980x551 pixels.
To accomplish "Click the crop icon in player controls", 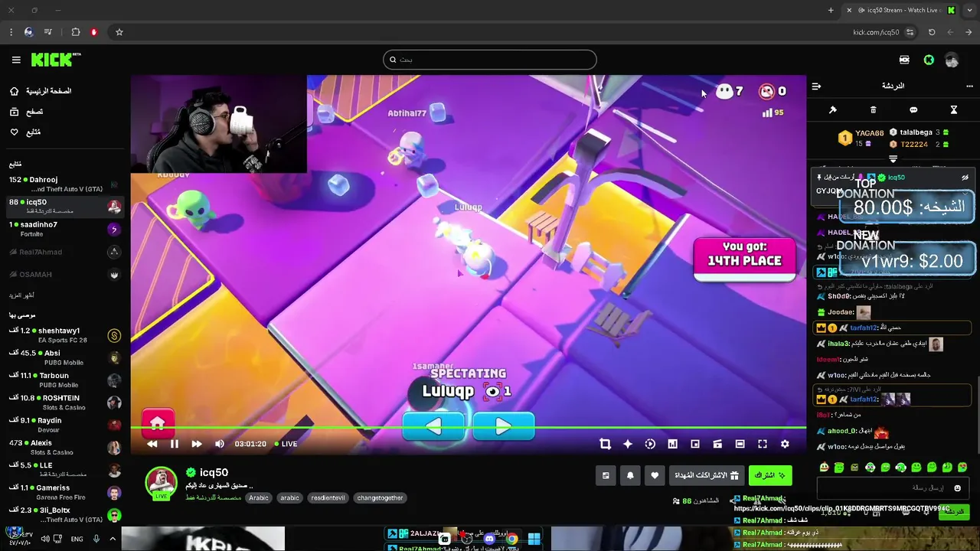I will [605, 444].
